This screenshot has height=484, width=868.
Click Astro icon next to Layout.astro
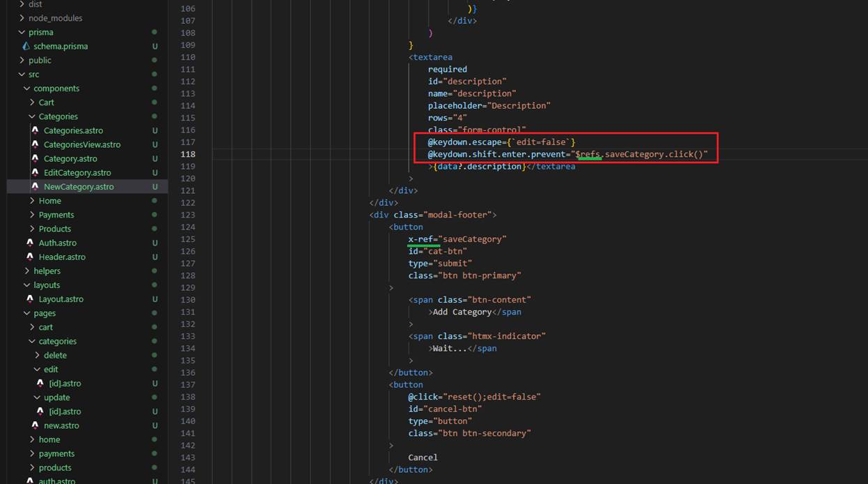click(30, 298)
